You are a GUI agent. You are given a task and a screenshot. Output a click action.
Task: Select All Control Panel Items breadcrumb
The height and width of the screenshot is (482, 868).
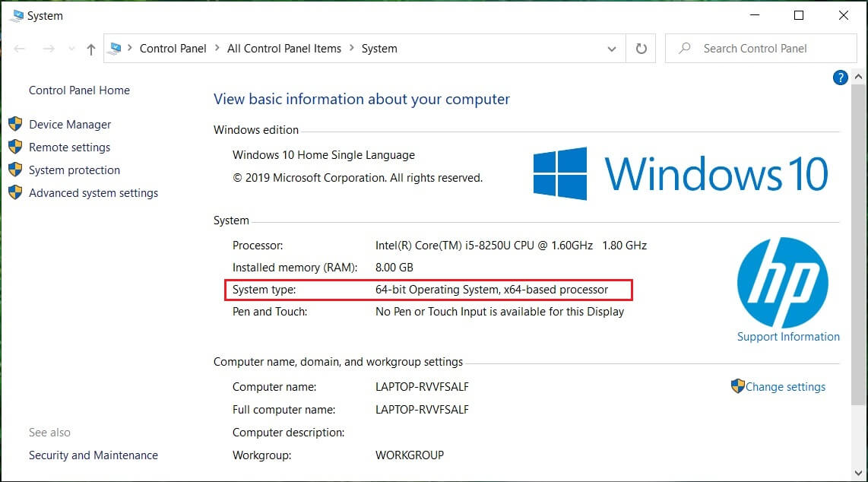pos(284,49)
